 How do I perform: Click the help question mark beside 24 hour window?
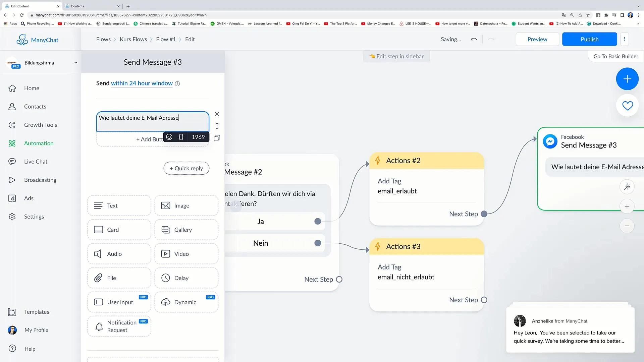(x=177, y=84)
